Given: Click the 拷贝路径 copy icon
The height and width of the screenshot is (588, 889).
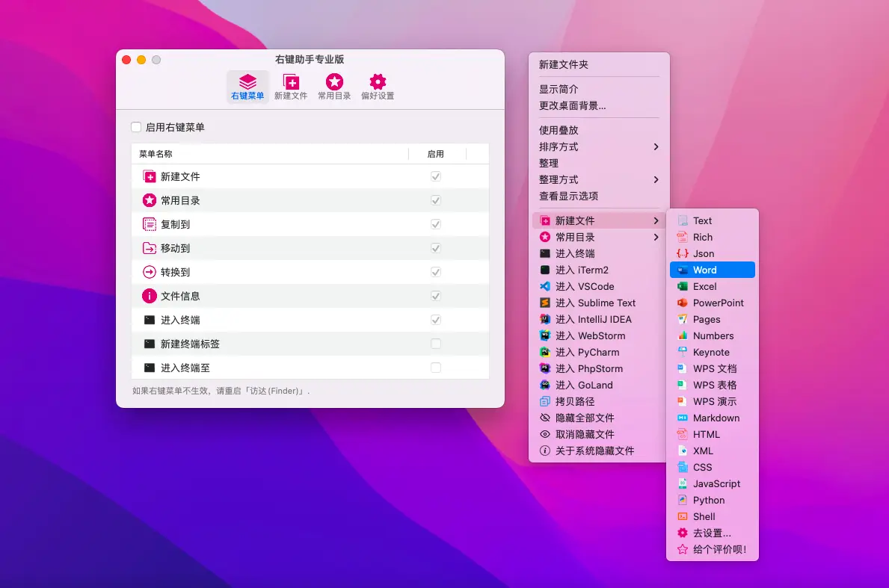Looking at the screenshot, I should click(545, 401).
